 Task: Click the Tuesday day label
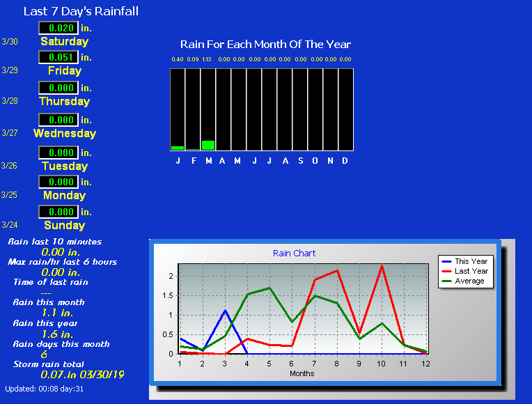(x=65, y=166)
